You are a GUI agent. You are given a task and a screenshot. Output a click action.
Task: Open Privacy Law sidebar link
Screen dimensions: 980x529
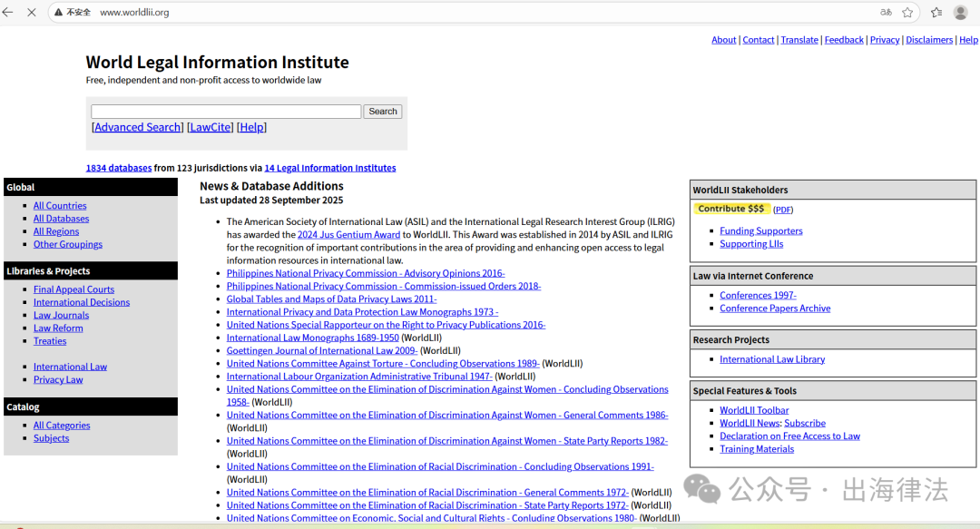(58, 379)
